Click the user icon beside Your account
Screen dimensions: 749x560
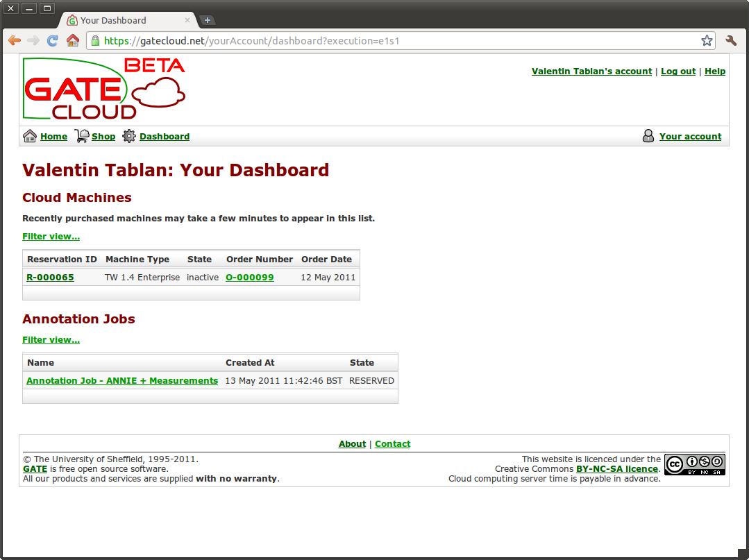648,136
